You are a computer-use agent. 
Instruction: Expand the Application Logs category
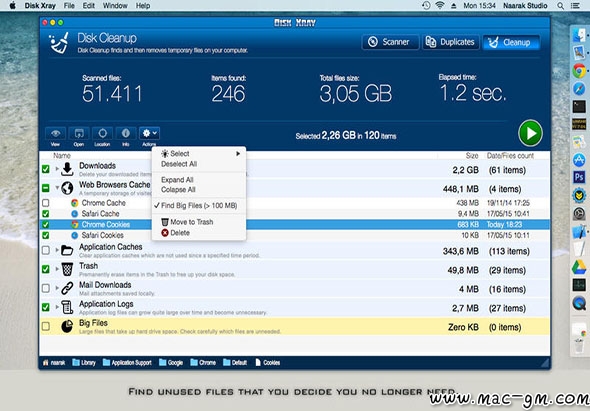(x=57, y=307)
